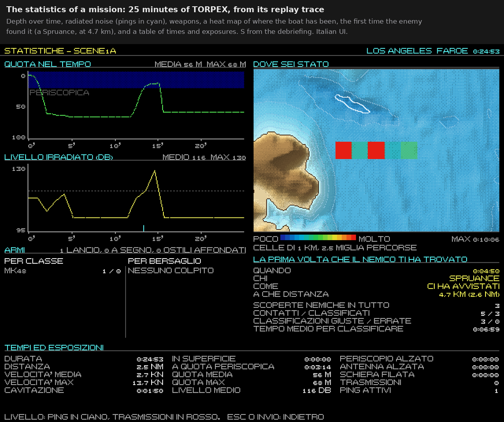Viewport: 504px width, 422px height.
Task: Click the SPRUANCE value
Action: tap(474, 278)
